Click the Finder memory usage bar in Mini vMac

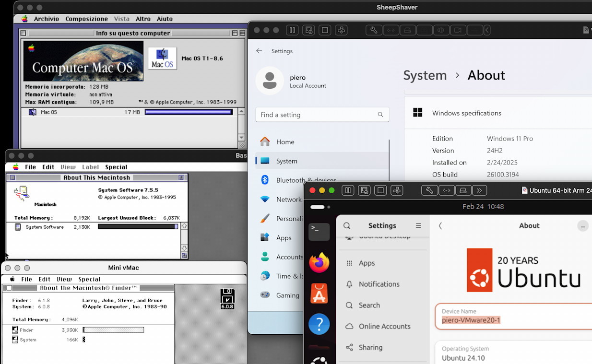tap(113, 330)
